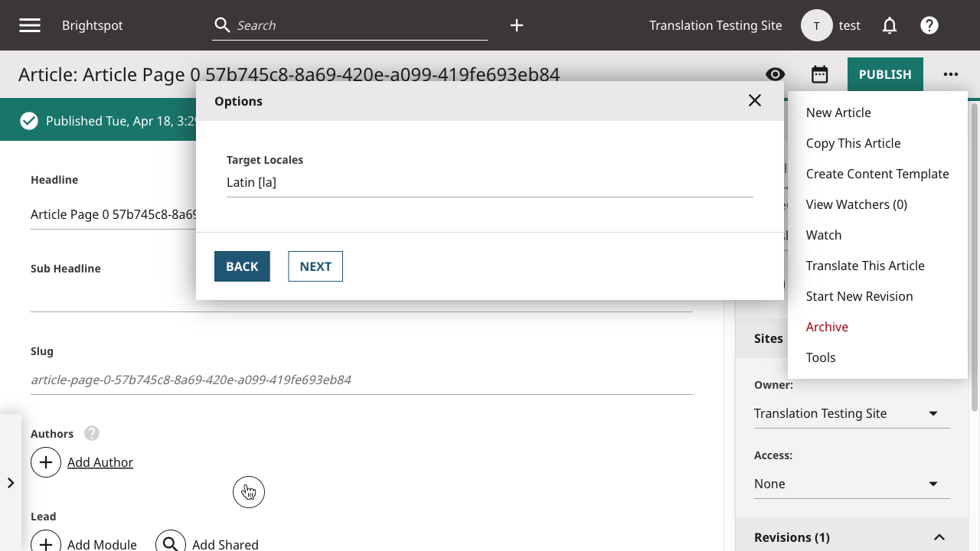
Task: Open the hamburger navigation menu
Action: [x=30, y=25]
